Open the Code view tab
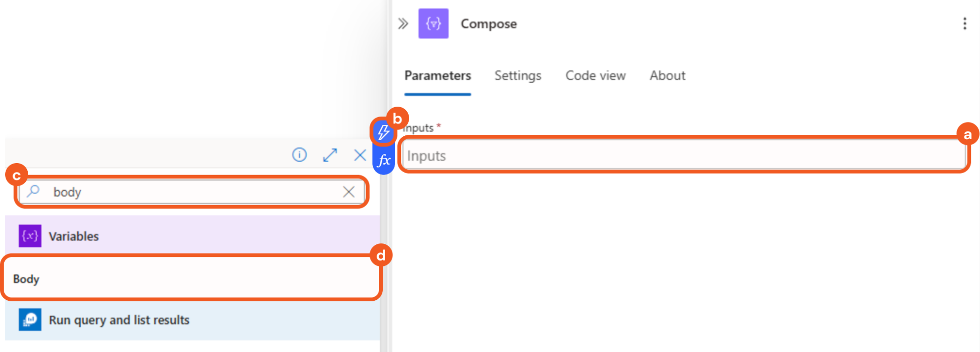 click(595, 76)
